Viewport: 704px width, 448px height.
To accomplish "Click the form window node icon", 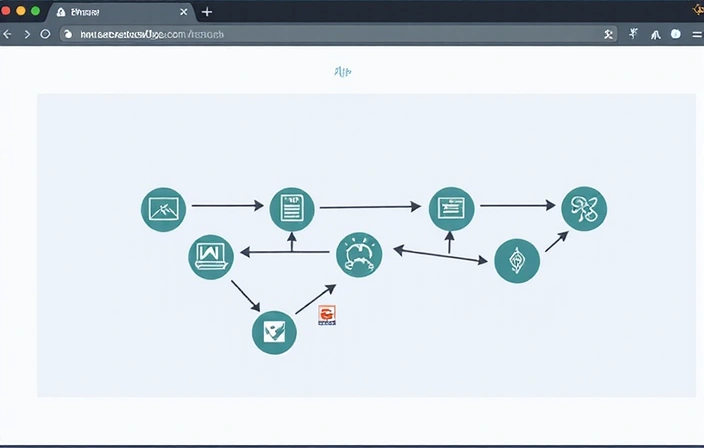I will [x=451, y=208].
